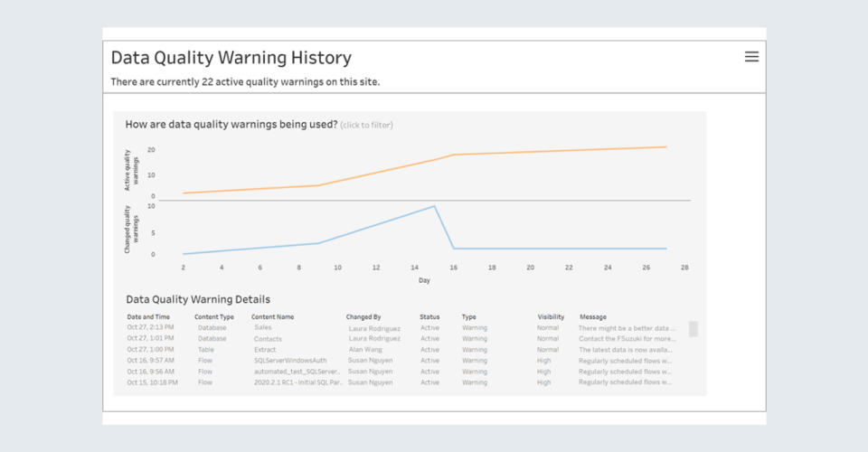This screenshot has width=868, height=452.
Task: Click the Visibility column header
Action: click(x=551, y=317)
